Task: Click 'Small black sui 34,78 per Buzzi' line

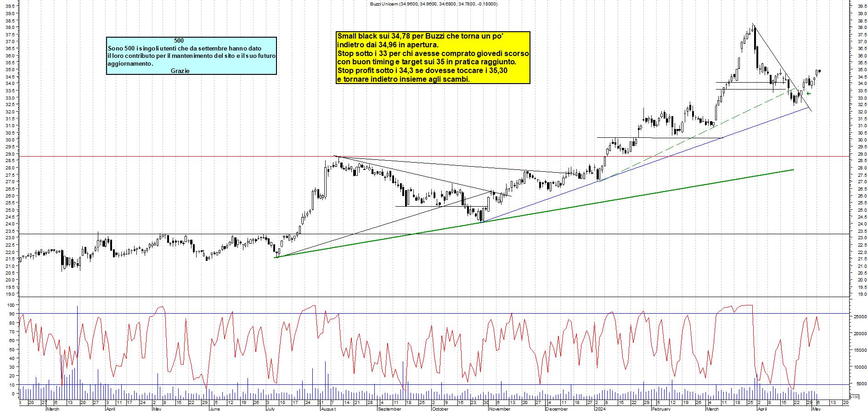Action: tap(420, 36)
